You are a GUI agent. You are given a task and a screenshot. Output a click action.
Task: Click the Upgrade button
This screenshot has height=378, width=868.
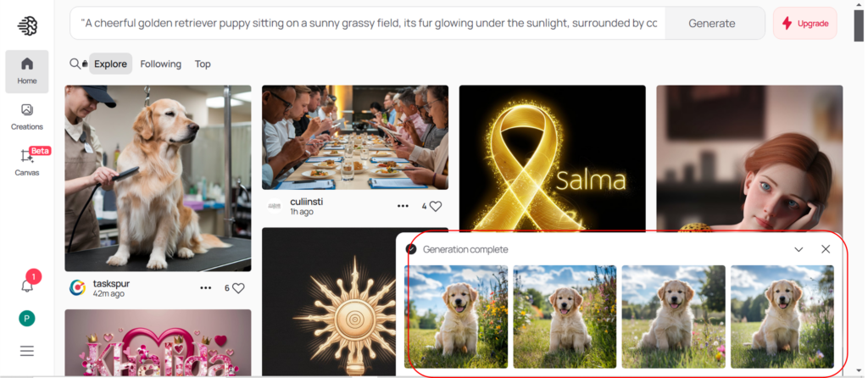tap(805, 24)
